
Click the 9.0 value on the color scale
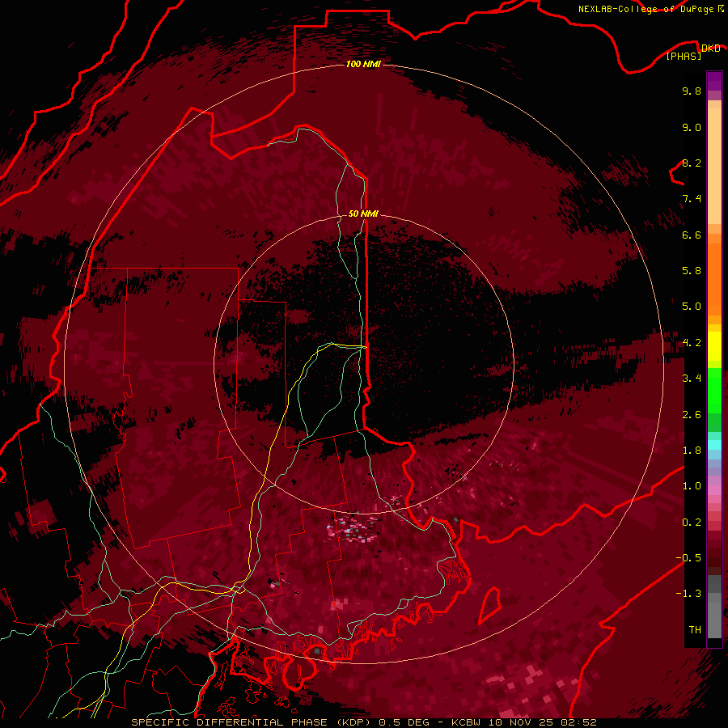[692, 127]
